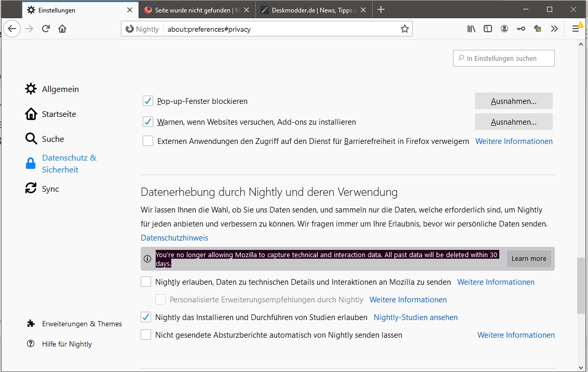Viewport: 588px width, 372px height.
Task: Click the Nightly identity icon in address bar
Action: point(142,29)
